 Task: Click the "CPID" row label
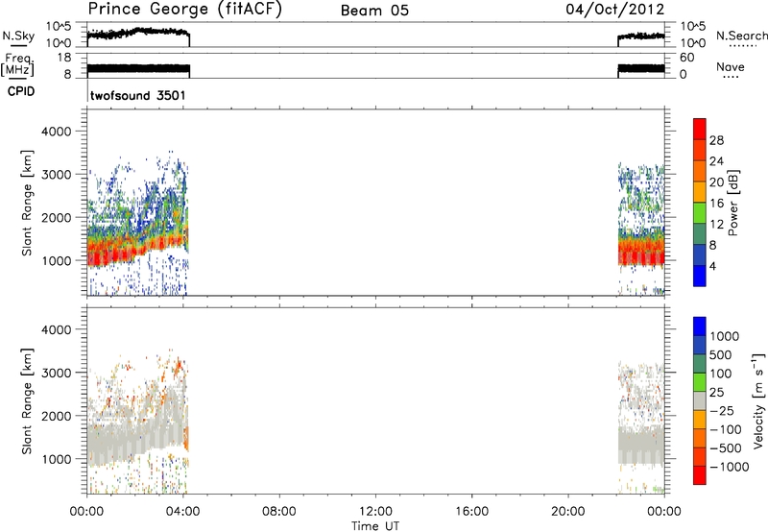pos(20,91)
